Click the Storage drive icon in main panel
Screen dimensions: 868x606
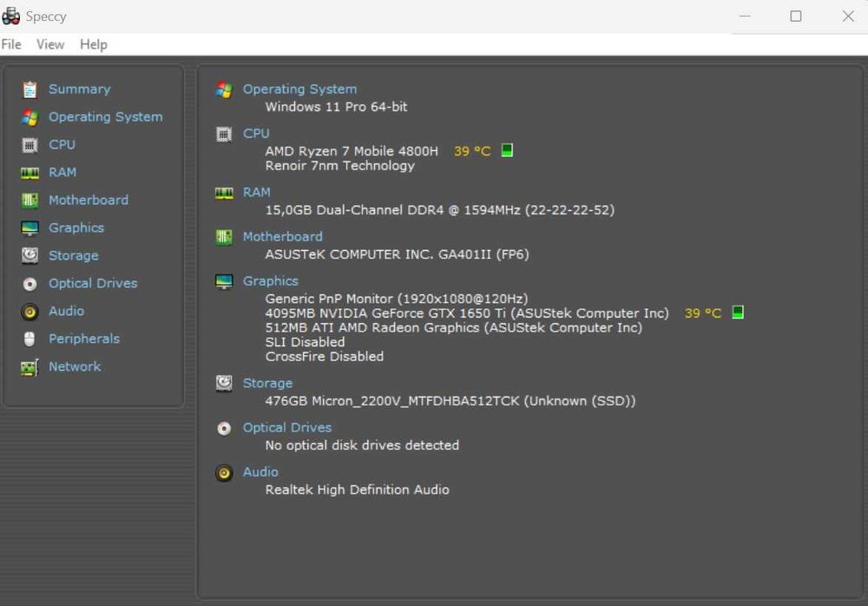click(x=224, y=384)
